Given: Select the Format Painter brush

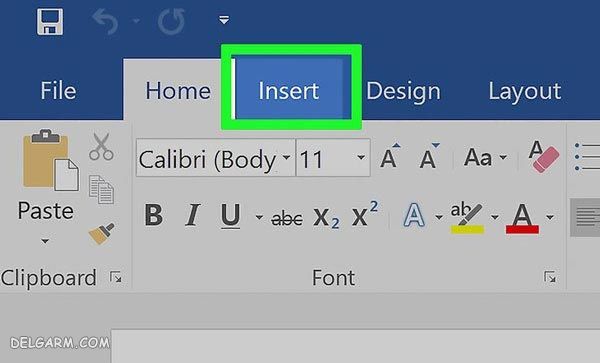Looking at the screenshot, I should 102,233.
